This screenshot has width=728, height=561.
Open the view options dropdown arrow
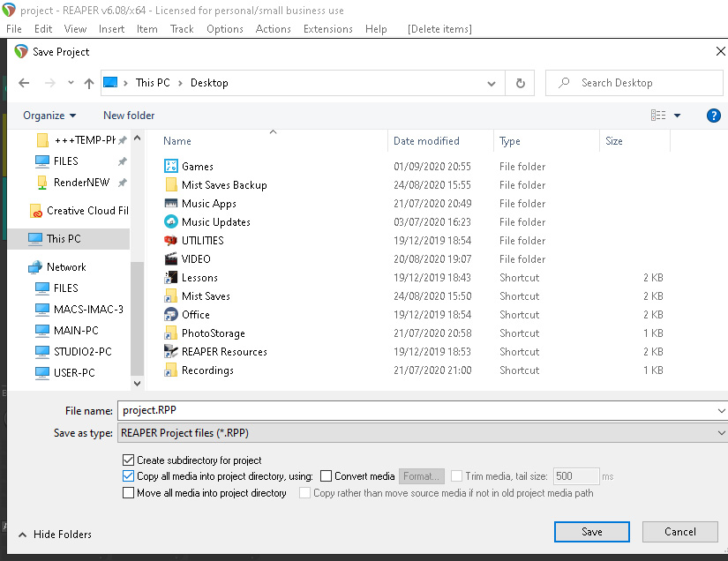coord(677,116)
